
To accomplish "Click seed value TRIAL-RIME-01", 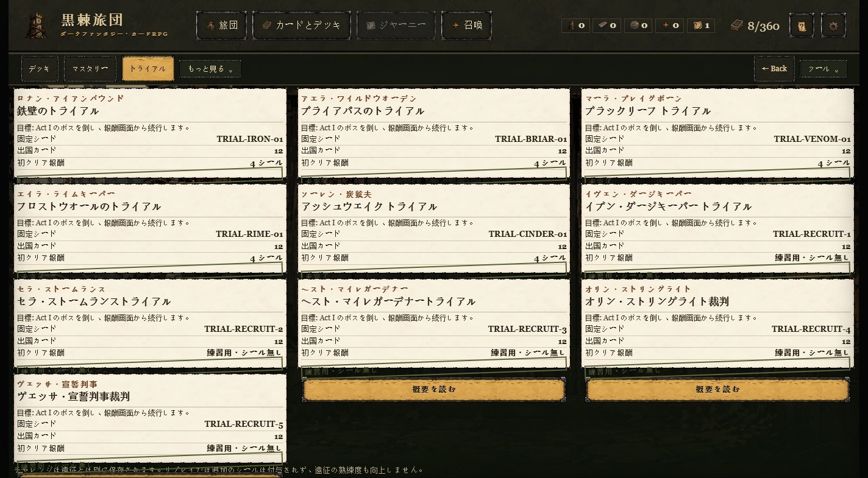I will tap(249, 234).
